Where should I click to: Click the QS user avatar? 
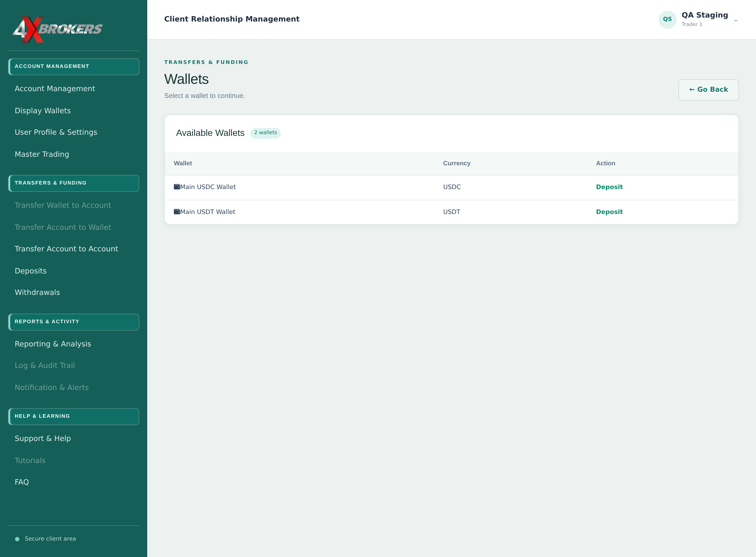(x=667, y=20)
